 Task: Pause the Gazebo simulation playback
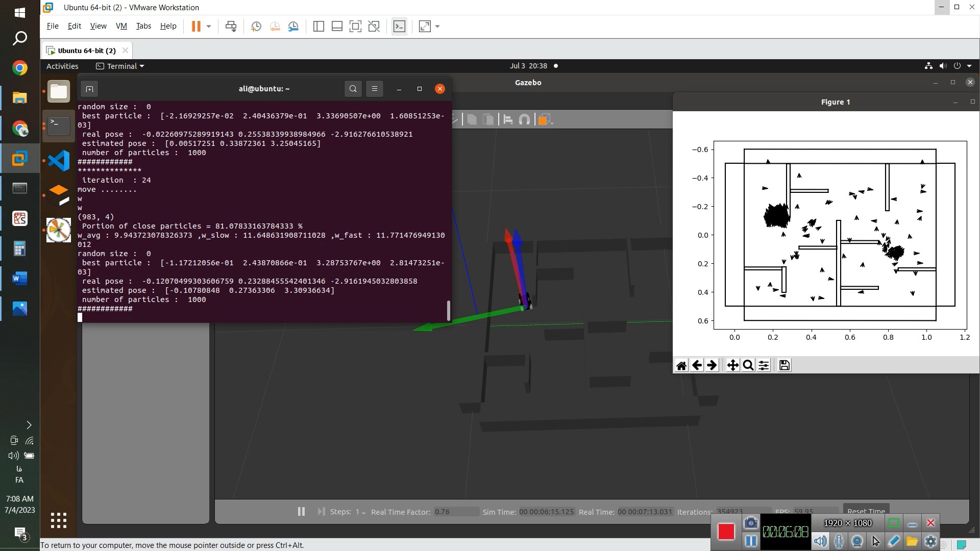coord(301,511)
